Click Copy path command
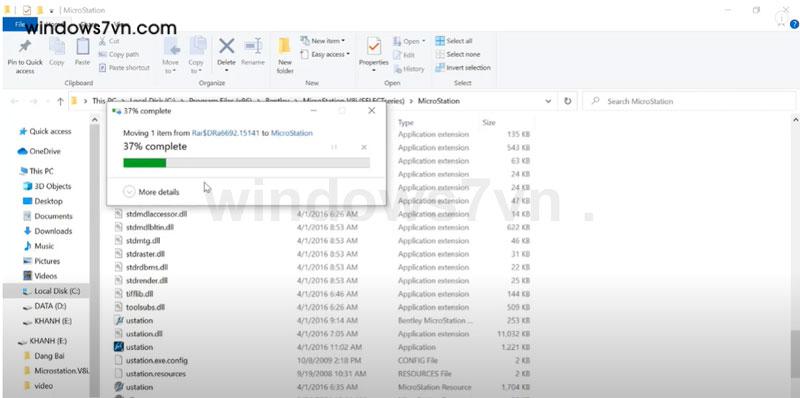The image size is (800, 398). click(x=118, y=54)
